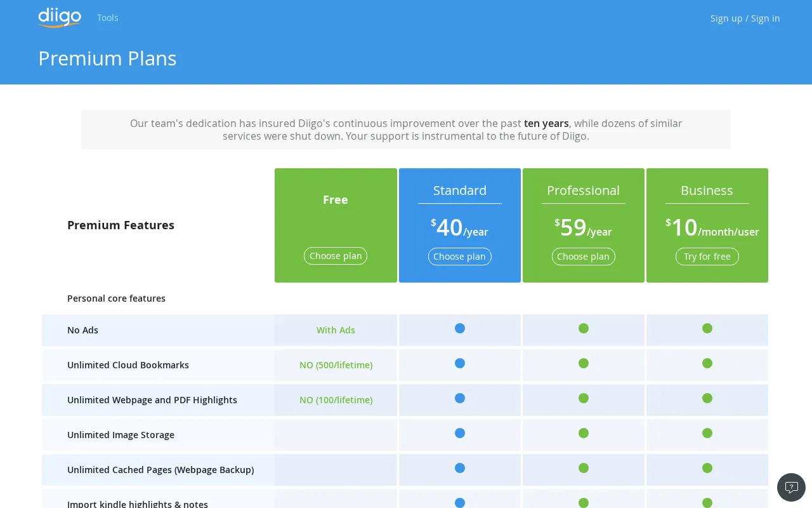
Task: Open the Sign up / Sign in link
Action: [x=745, y=18]
